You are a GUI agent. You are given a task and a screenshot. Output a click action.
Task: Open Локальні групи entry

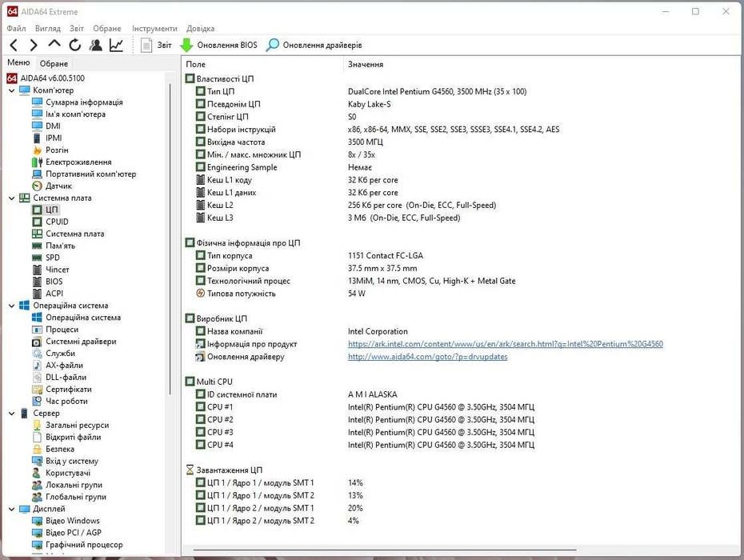click(67, 485)
